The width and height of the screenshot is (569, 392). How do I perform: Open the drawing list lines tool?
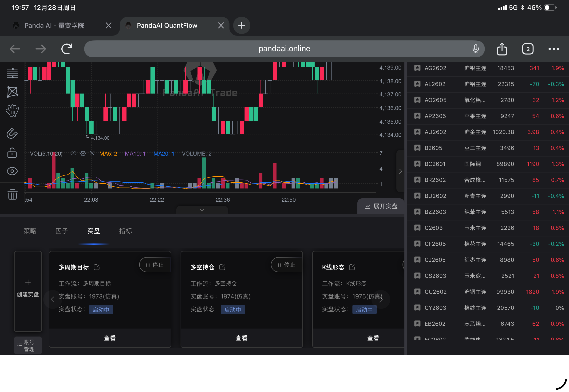[x=12, y=73]
